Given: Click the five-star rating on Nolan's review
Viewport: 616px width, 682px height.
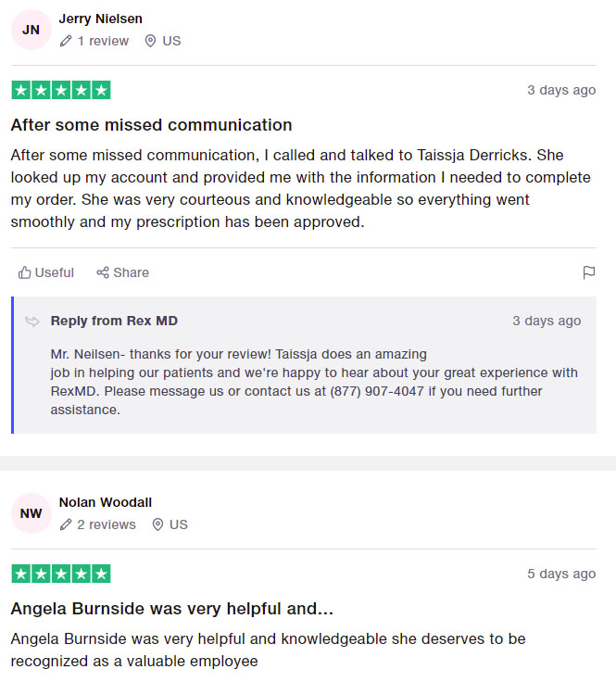Looking at the screenshot, I should coord(61,574).
